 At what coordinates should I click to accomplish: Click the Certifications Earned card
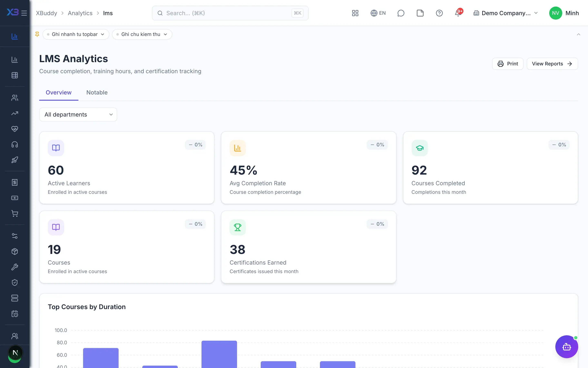308,247
